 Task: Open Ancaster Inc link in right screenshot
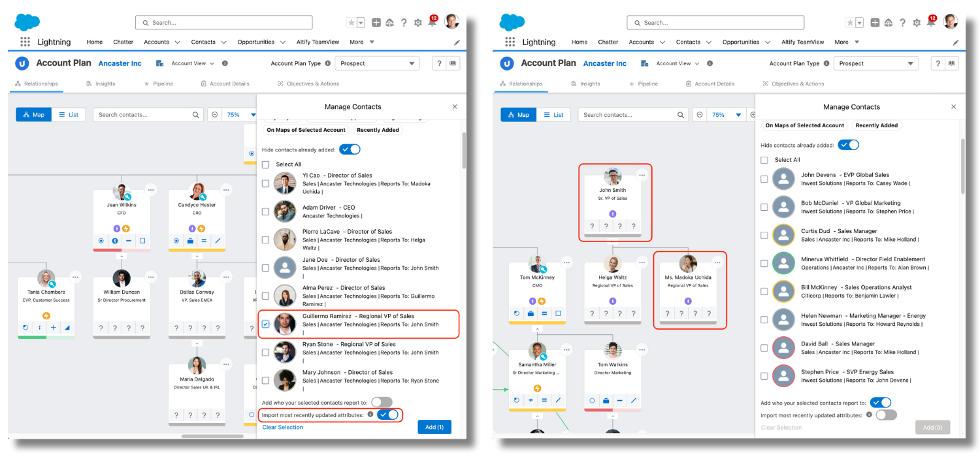[x=604, y=63]
